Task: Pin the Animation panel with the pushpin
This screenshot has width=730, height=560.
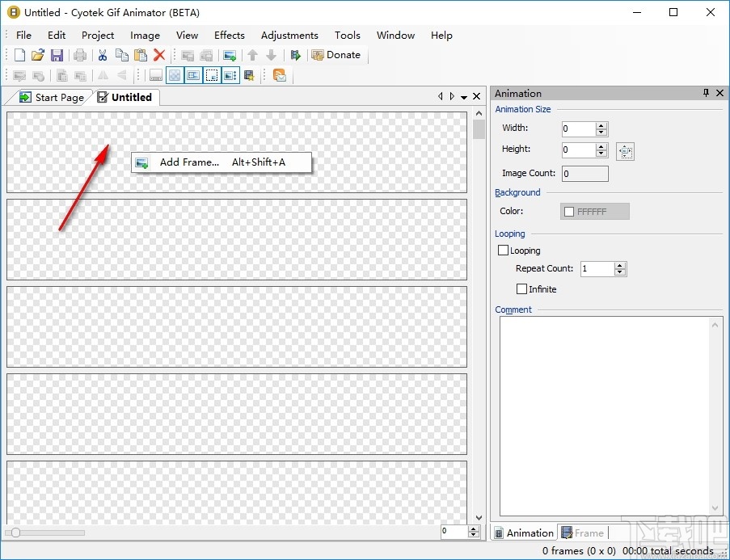Action: (x=706, y=94)
